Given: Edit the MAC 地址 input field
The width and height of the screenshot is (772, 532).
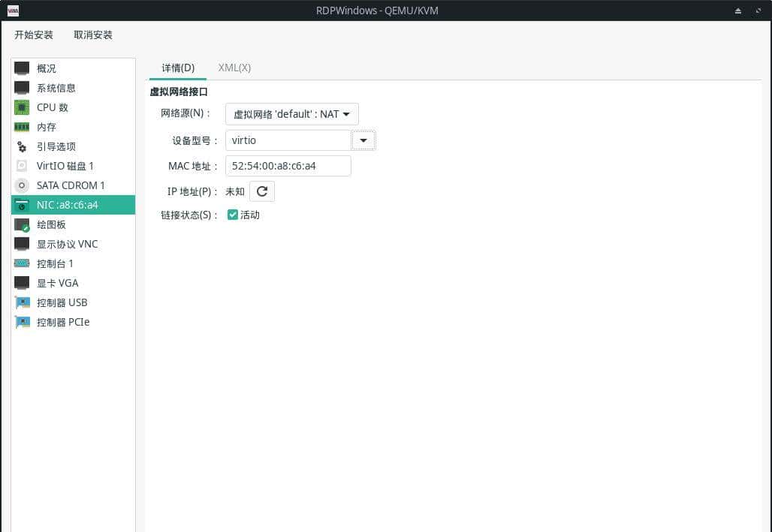Looking at the screenshot, I should [288, 166].
